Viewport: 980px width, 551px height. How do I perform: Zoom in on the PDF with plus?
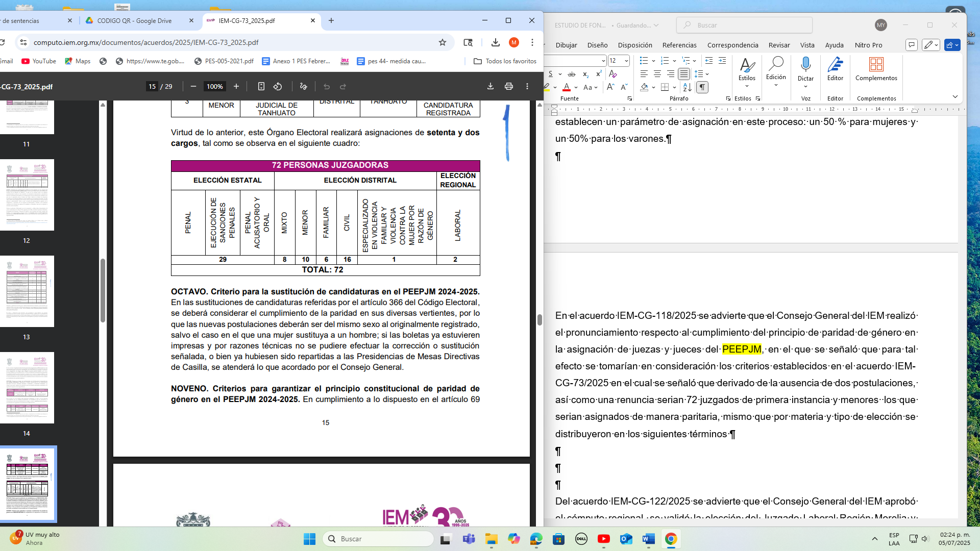coord(236,87)
